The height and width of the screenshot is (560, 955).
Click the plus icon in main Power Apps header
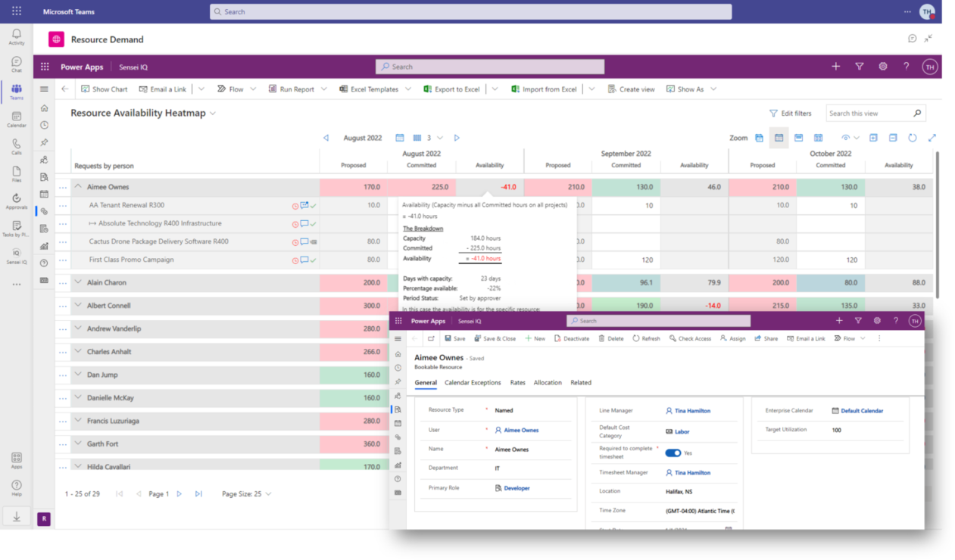pyautogui.click(x=835, y=67)
